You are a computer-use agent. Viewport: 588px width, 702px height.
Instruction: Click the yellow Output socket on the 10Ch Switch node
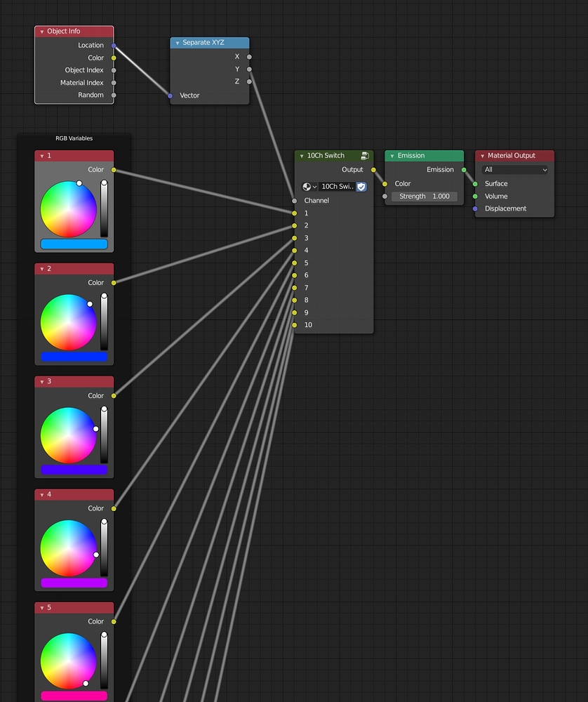[x=374, y=169]
